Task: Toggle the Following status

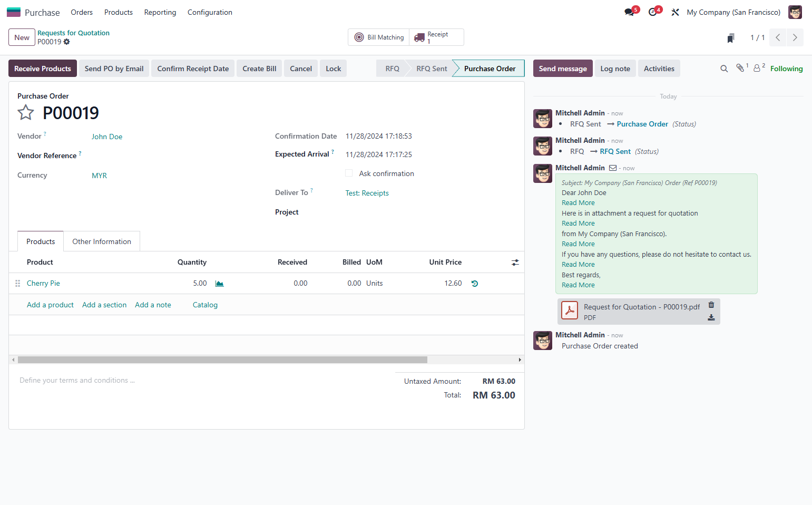Action: click(786, 69)
